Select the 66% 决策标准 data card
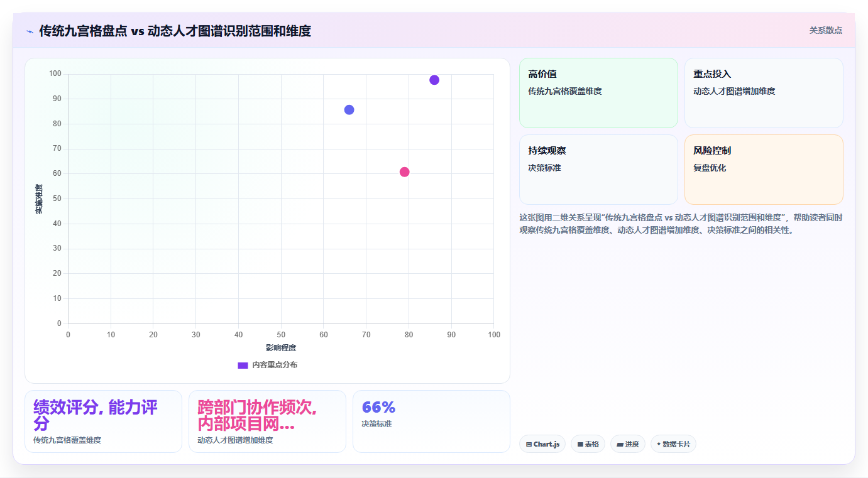This screenshot has width=868, height=478. 431,421
